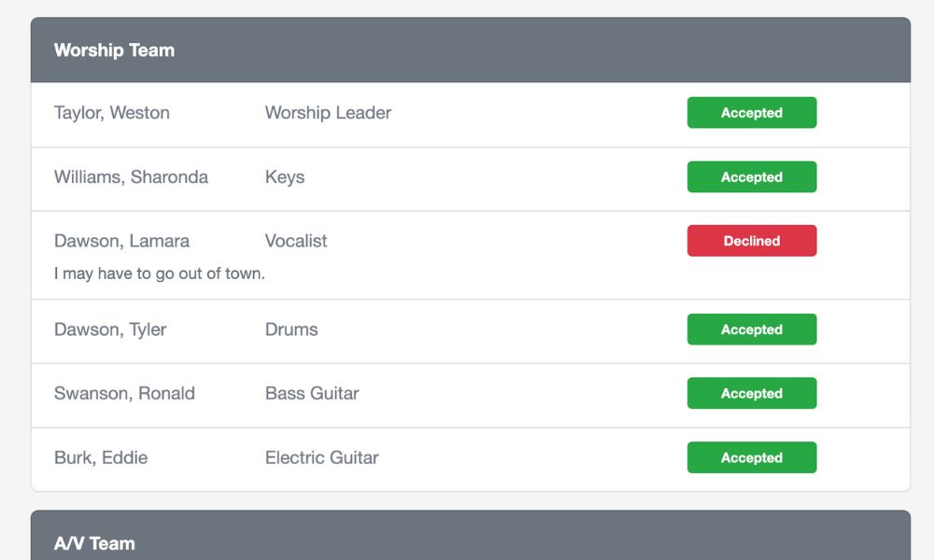This screenshot has height=560, width=934.
Task: Open Taylor, Weston name entry
Action: coord(112,113)
